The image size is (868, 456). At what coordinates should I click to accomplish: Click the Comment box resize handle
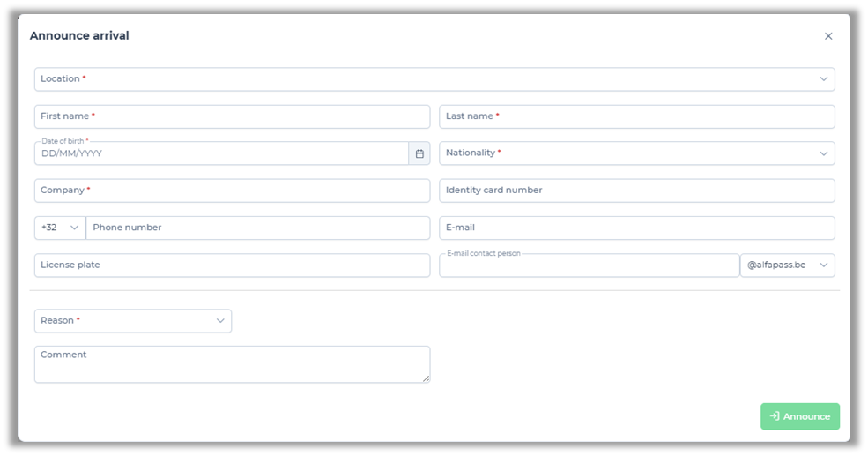click(x=427, y=379)
